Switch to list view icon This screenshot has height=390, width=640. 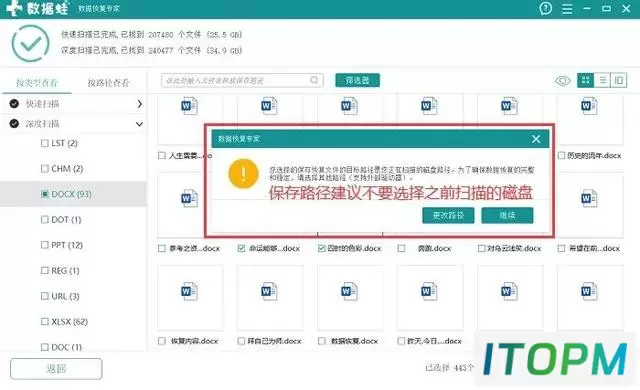point(602,80)
